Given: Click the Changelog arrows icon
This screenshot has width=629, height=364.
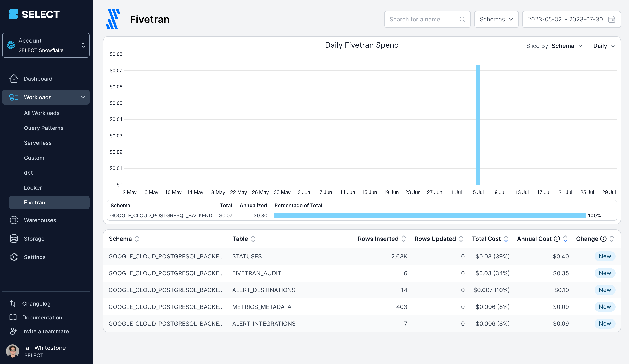Looking at the screenshot, I should click(x=13, y=304).
